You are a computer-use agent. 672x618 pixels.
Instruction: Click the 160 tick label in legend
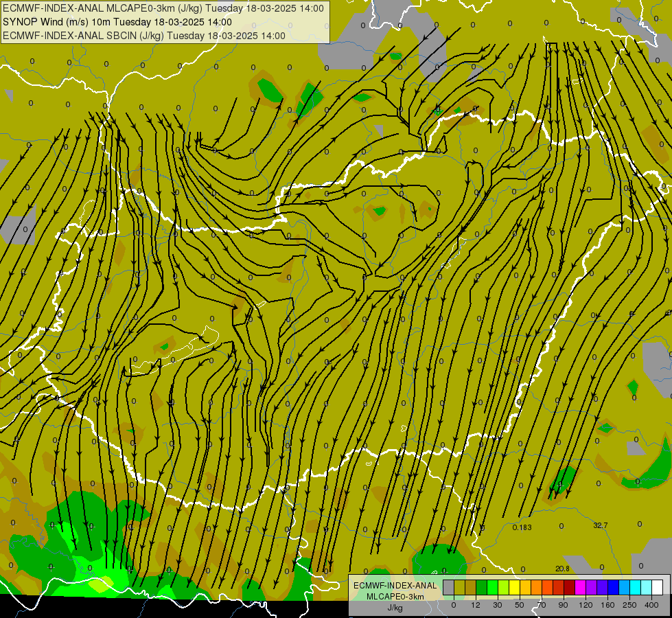[607, 606]
